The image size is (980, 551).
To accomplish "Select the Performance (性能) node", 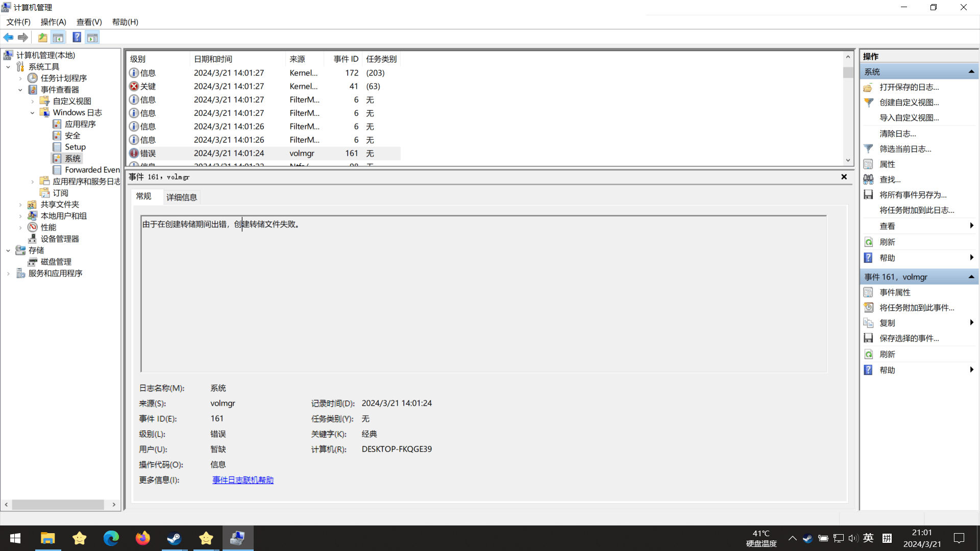I will [x=48, y=228].
